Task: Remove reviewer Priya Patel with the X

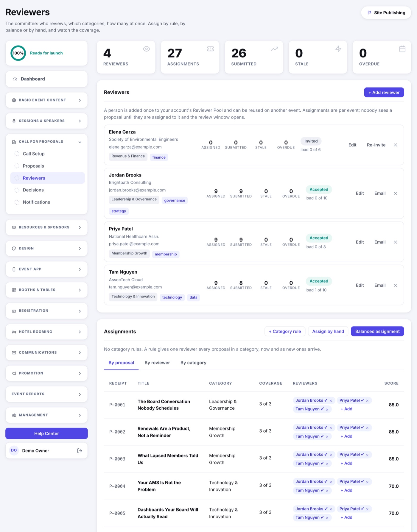Action: [x=395, y=242]
